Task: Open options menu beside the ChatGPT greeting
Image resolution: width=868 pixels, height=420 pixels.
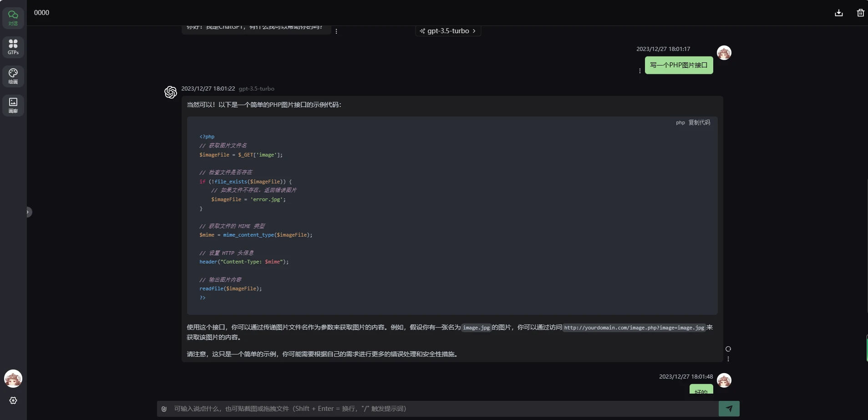Action: 336,31
